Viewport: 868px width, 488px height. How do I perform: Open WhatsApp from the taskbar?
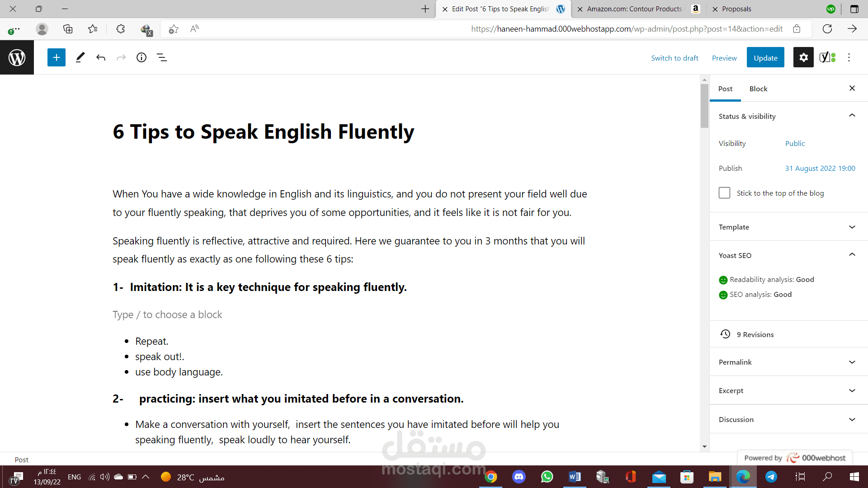pos(547,477)
